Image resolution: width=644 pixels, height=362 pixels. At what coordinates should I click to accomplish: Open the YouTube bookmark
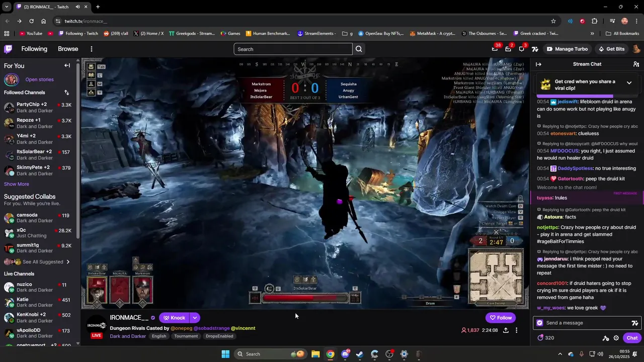[31, 34]
